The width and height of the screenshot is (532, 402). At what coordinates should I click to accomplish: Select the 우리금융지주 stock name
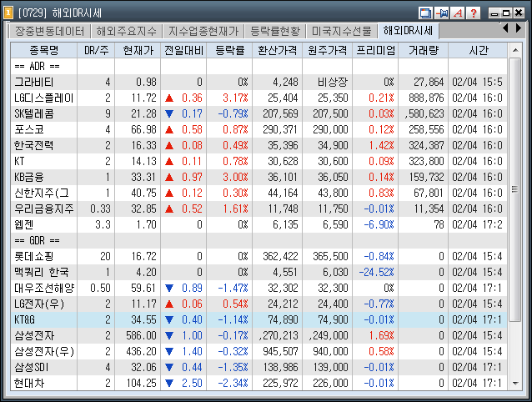[43, 209]
